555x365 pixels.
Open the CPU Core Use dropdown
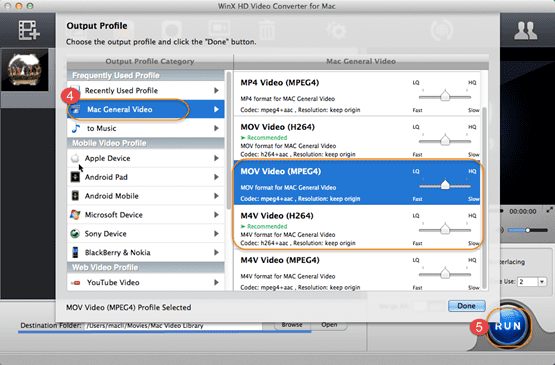pyautogui.click(x=542, y=282)
